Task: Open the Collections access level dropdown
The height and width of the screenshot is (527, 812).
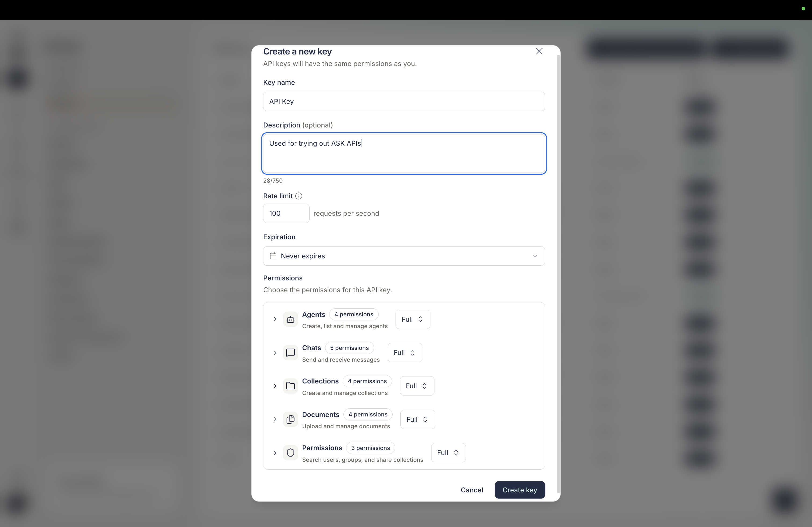Action: [416, 386]
